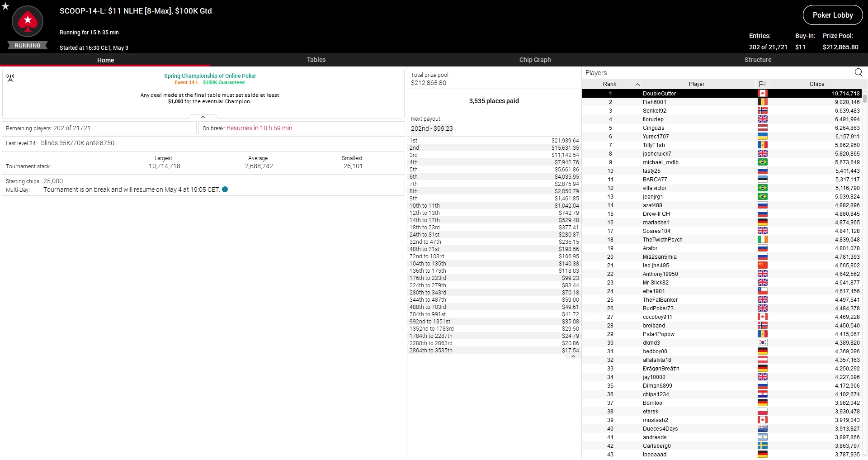Click the Ukraine flag beside Yurec1707
This screenshot has height=460, width=868.
(x=763, y=136)
